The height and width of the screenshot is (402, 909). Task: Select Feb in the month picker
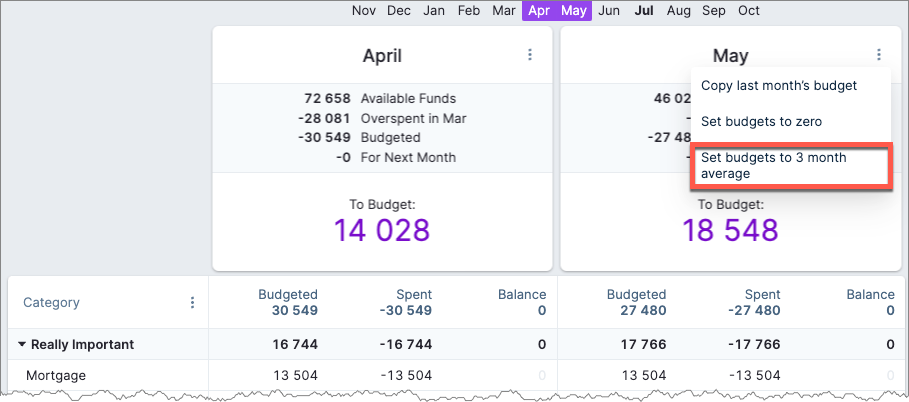tap(469, 11)
